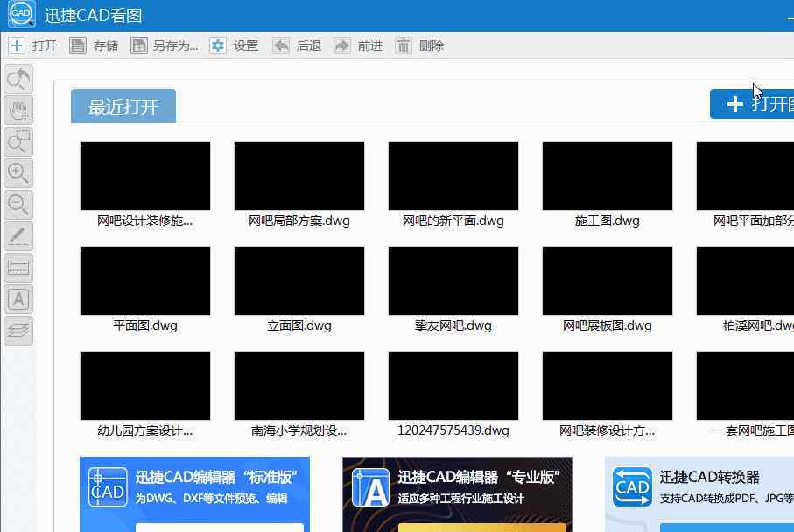The height and width of the screenshot is (532, 794).
Task: Open thumbnail of 立面图.dwg
Action: (299, 281)
